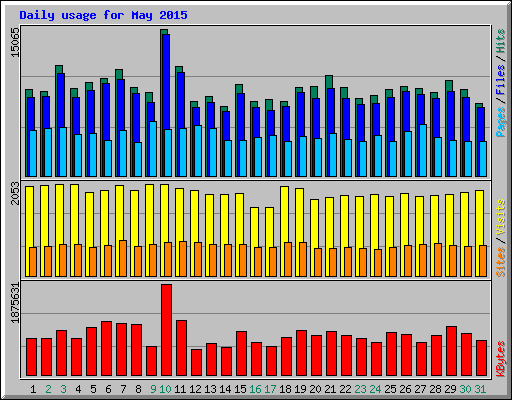Click day label 19
This screenshot has width=512, height=400.
(300, 389)
